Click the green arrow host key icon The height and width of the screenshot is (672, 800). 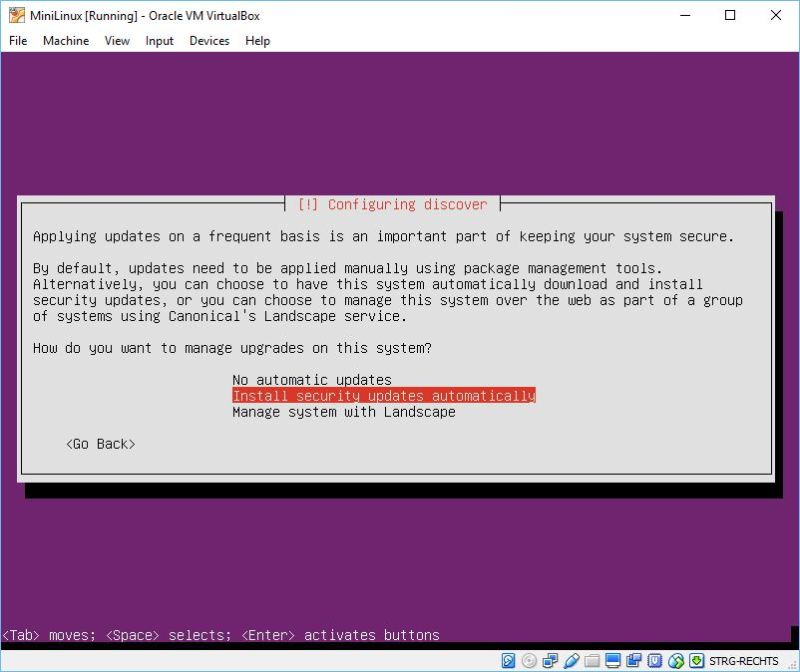[x=696, y=661]
